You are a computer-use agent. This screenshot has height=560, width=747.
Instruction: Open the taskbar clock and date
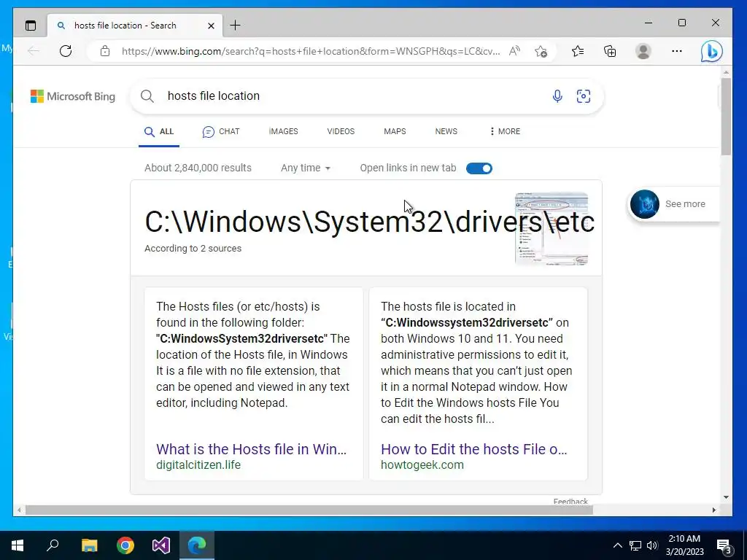pos(684,545)
